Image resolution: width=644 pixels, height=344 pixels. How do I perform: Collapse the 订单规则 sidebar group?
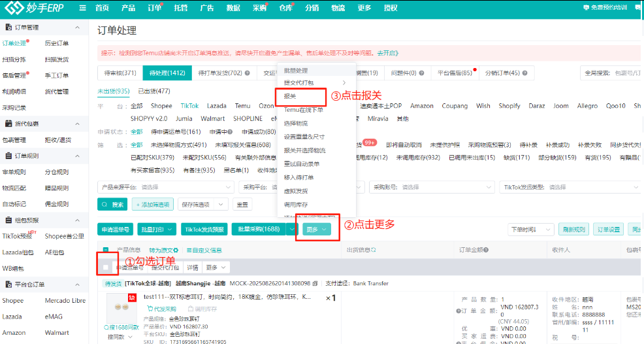[77, 156]
